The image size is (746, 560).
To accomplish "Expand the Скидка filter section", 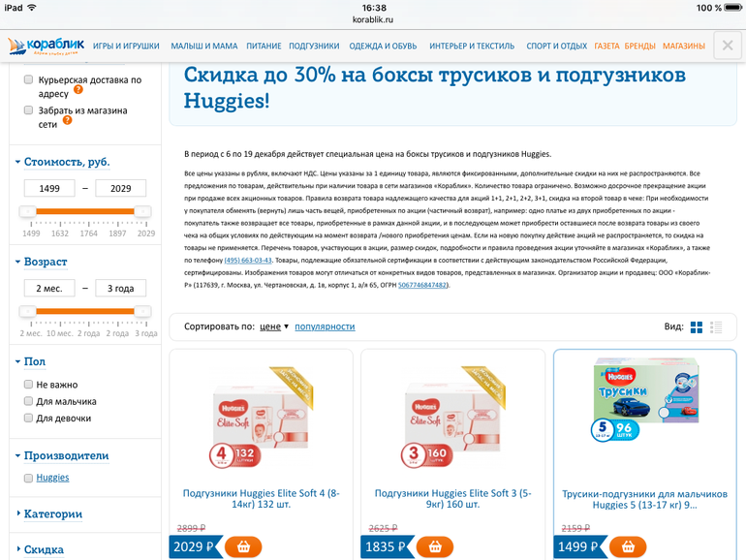I will (x=44, y=549).
